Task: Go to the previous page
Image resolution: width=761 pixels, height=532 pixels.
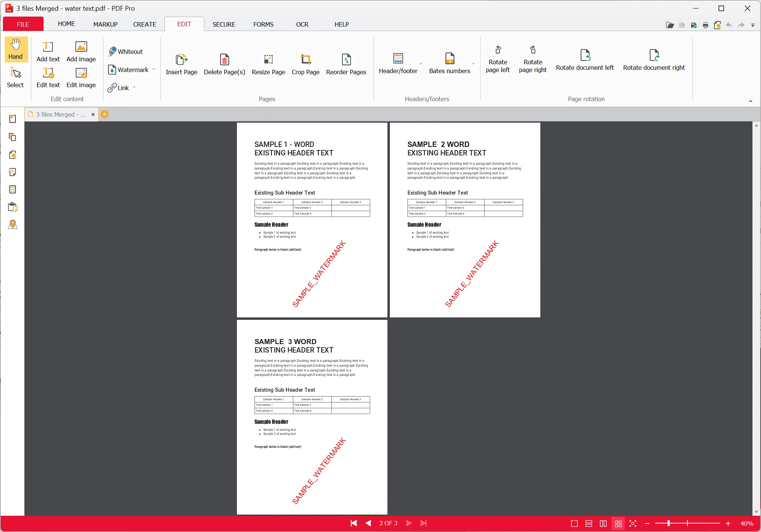Action: coord(368,524)
